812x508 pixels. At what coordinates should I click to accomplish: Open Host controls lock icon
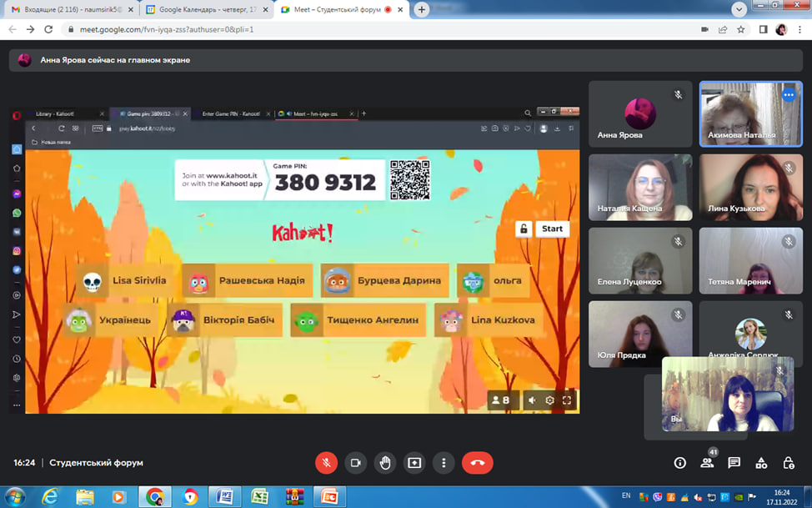(789, 463)
